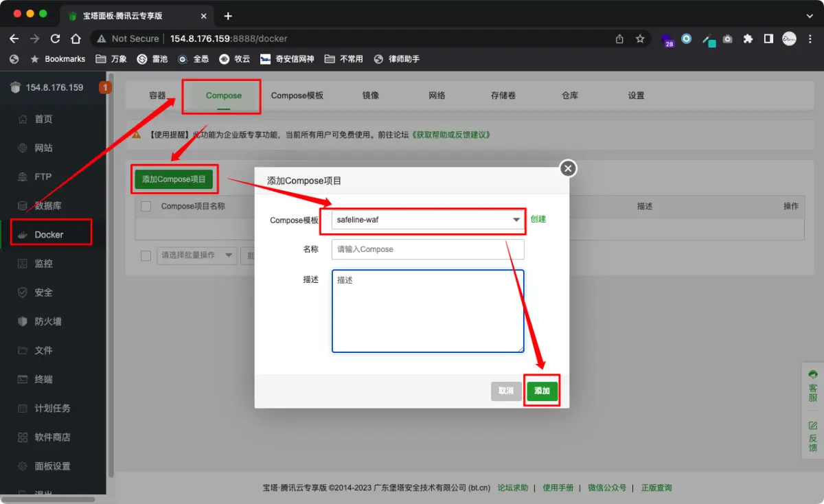Image resolution: width=824 pixels, height=504 pixels.
Task: Click into the 描述 text area
Action: coord(428,311)
